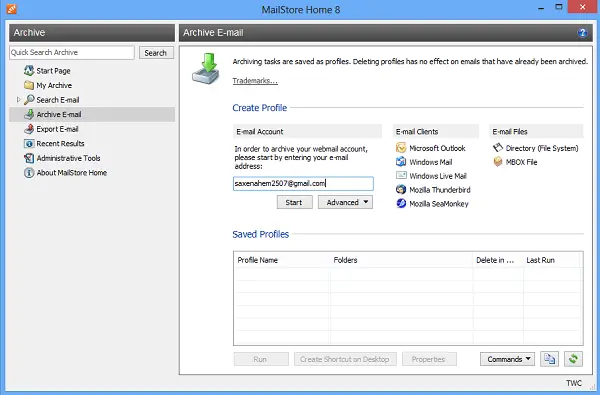Click the Search E-mail magnifier icon
600x395 pixels.
(x=29, y=100)
